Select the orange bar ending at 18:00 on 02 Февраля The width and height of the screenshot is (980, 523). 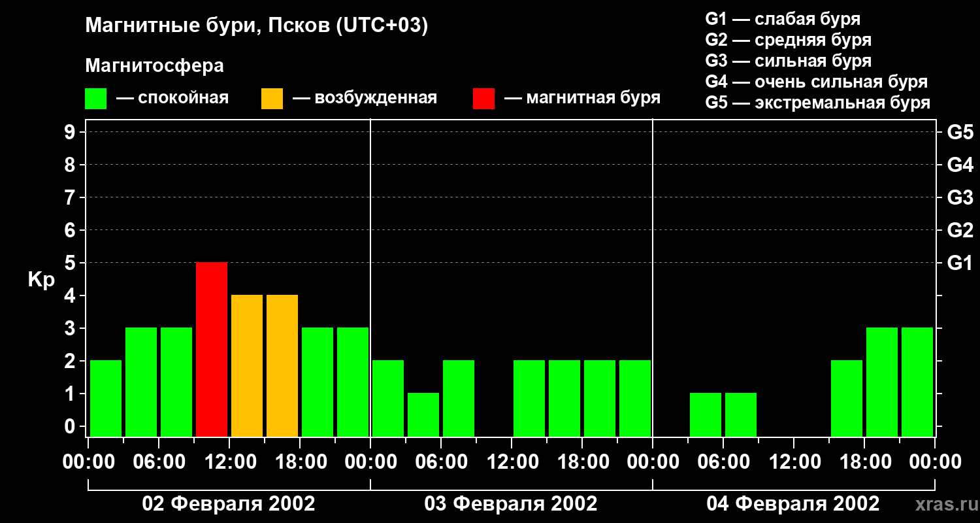[282, 365]
